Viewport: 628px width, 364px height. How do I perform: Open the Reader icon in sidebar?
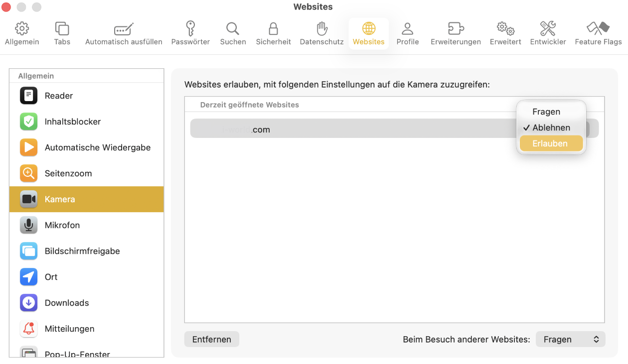28,96
